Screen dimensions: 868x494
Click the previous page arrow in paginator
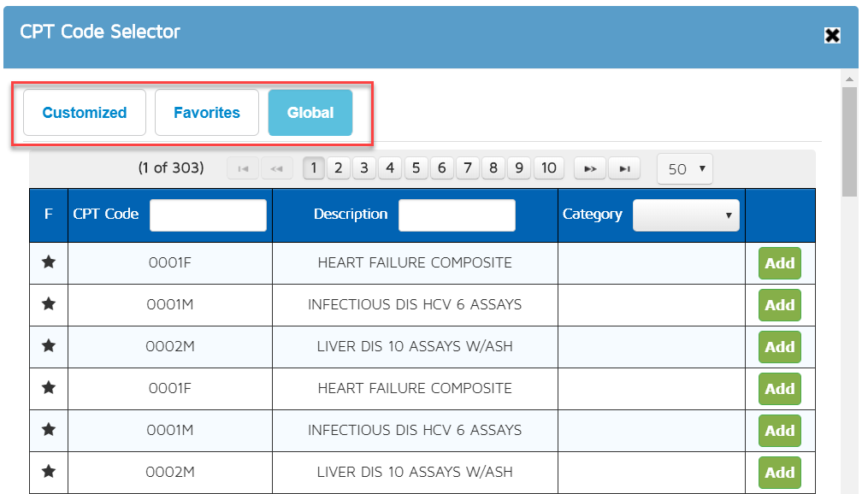coord(276,169)
